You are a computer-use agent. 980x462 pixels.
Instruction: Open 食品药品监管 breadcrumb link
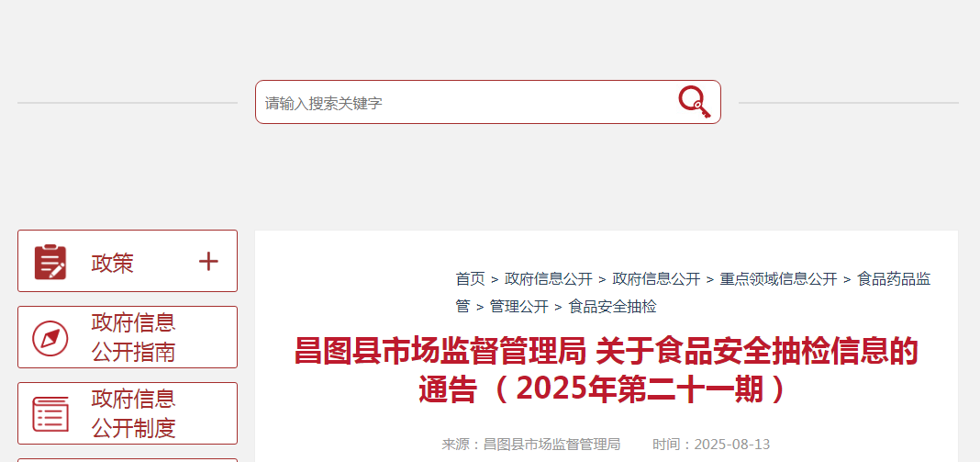(894, 278)
